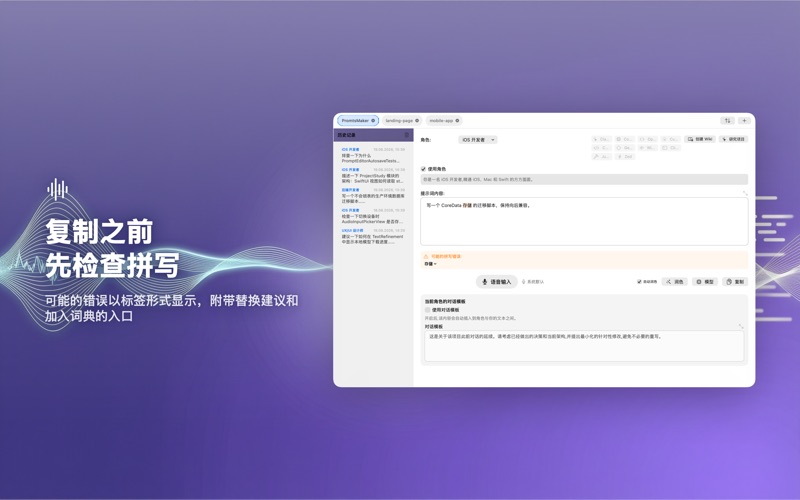Click the spelling warning triangle icon

[x=426, y=257]
